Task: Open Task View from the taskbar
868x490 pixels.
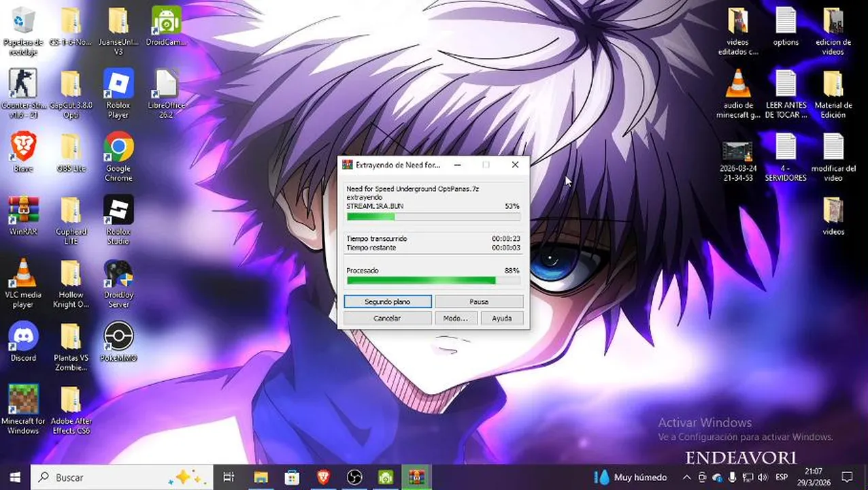Action: [229, 477]
